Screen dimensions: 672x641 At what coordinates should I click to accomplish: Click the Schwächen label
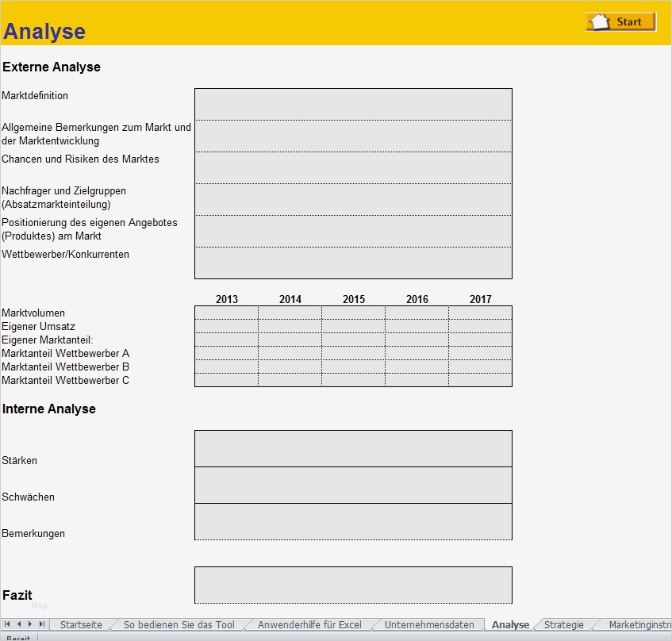click(29, 497)
